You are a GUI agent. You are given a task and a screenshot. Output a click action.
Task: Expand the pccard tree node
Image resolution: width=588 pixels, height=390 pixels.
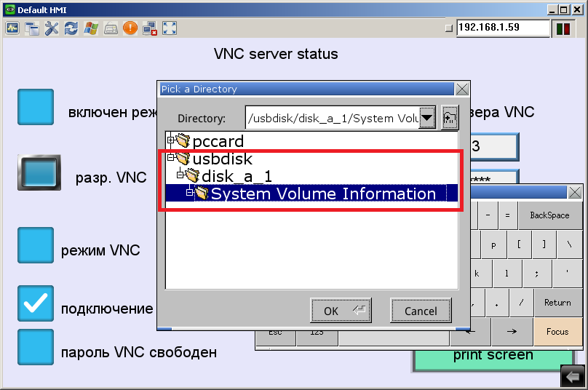click(x=170, y=140)
